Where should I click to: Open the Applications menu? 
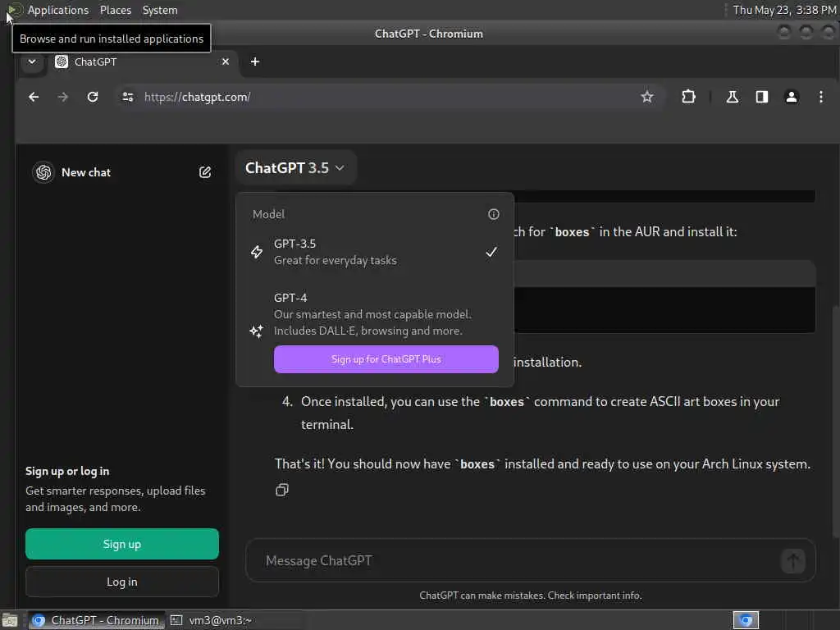tap(58, 10)
